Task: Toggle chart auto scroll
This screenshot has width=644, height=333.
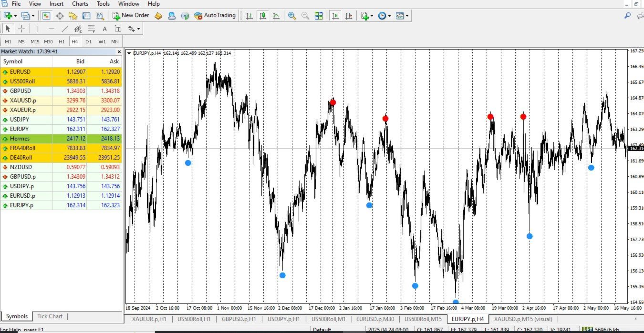Action: pos(335,16)
